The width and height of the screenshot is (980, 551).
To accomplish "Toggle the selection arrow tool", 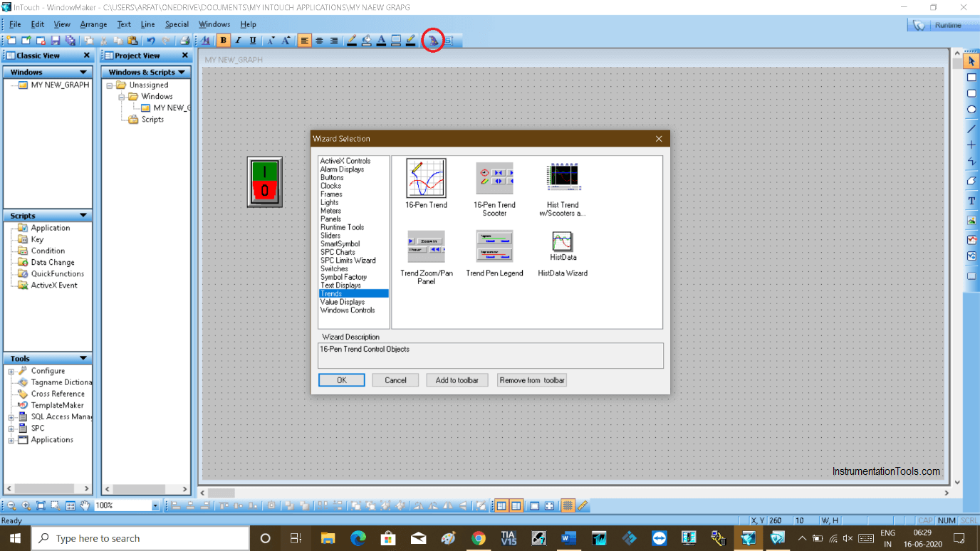I will pyautogui.click(x=971, y=61).
